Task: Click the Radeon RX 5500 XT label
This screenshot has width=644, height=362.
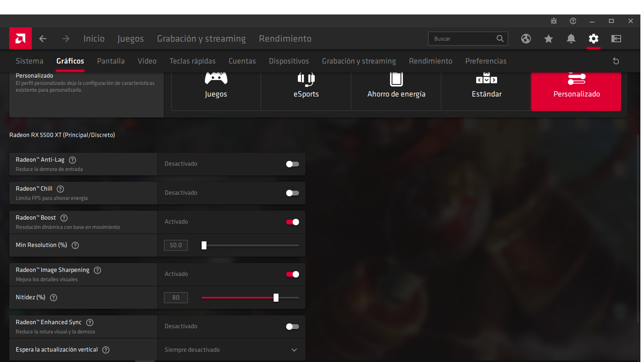Action: coord(62,135)
